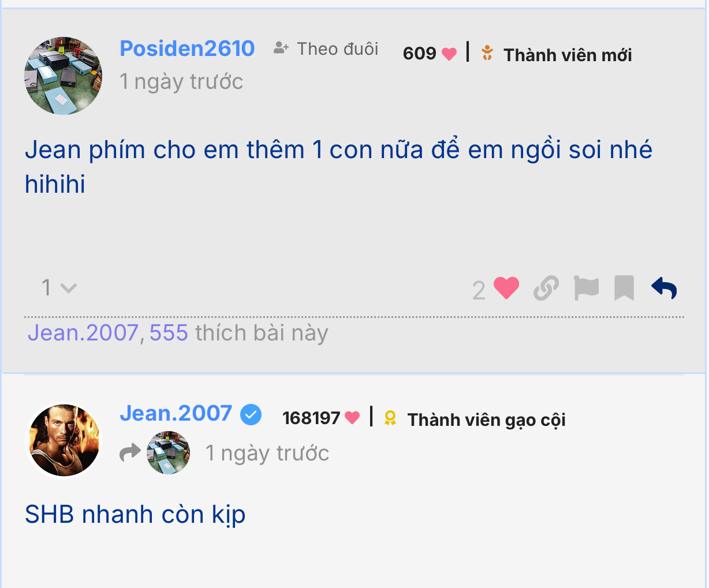Click the small replied-to avatar in Jean.2007's post

[x=168, y=453]
